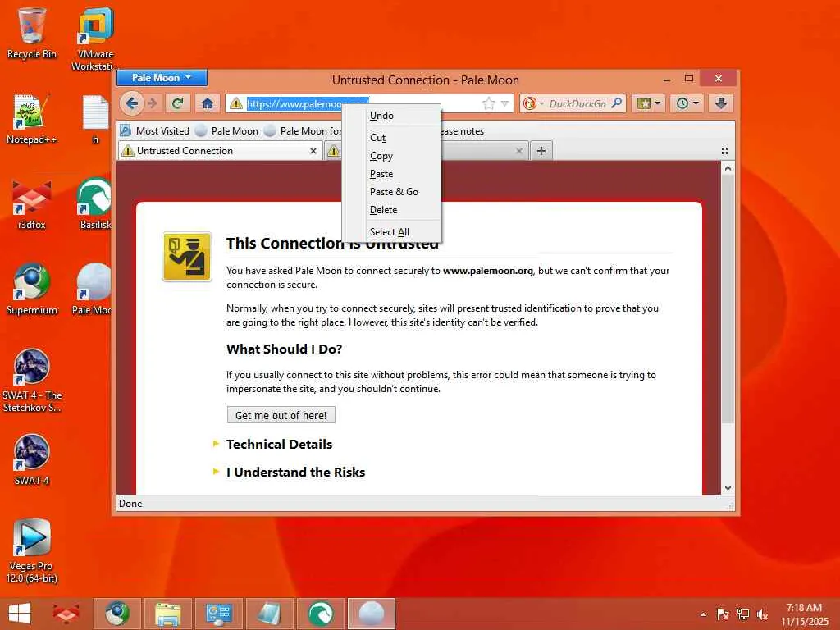Select the Vegas Pro 12.0 desktop icon
Screen dimensions: 840x630
[32, 550]
